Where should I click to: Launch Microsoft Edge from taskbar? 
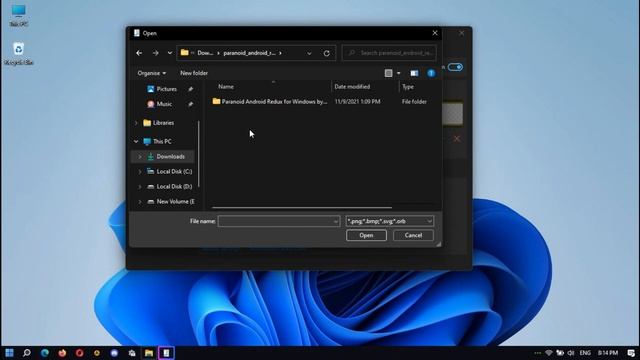click(44, 353)
